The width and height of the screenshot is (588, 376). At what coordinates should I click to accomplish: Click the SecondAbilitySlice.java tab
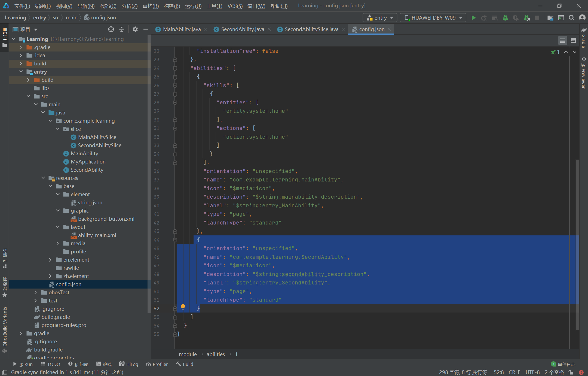click(311, 29)
